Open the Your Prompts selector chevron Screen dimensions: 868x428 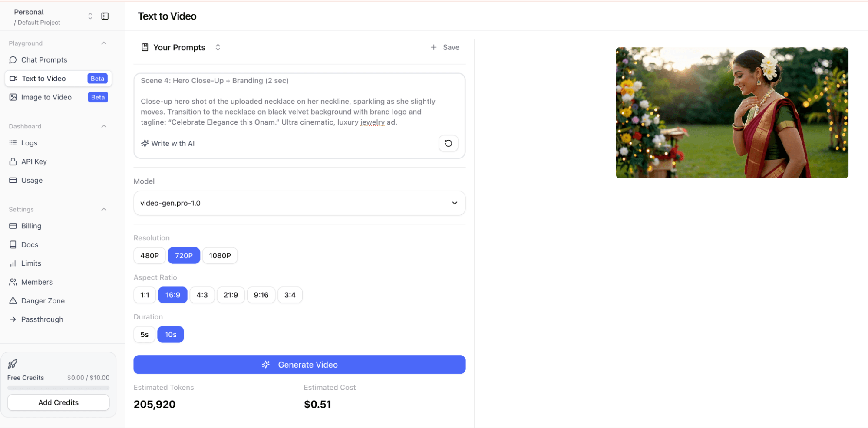[218, 47]
